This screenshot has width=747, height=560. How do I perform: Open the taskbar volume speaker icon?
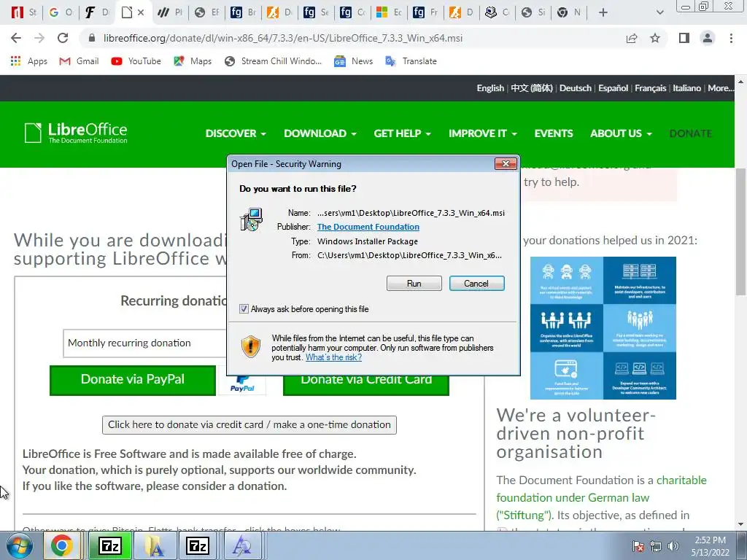pyautogui.click(x=673, y=546)
